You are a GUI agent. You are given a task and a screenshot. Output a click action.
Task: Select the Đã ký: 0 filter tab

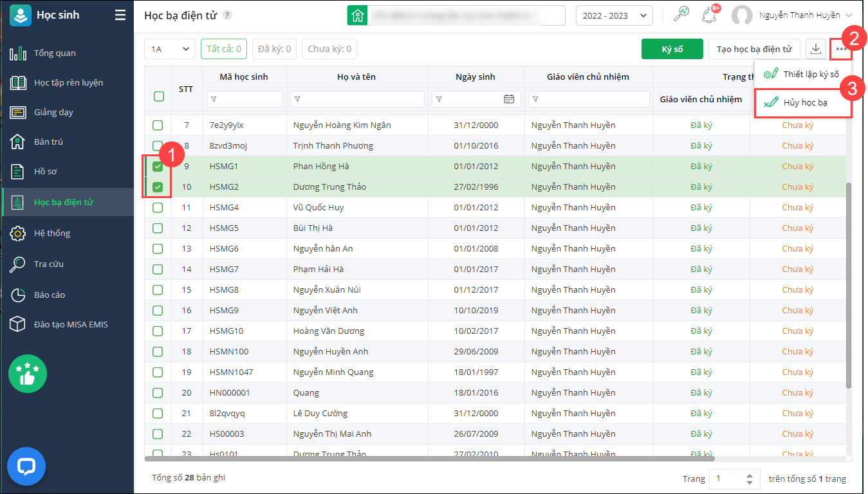[274, 49]
